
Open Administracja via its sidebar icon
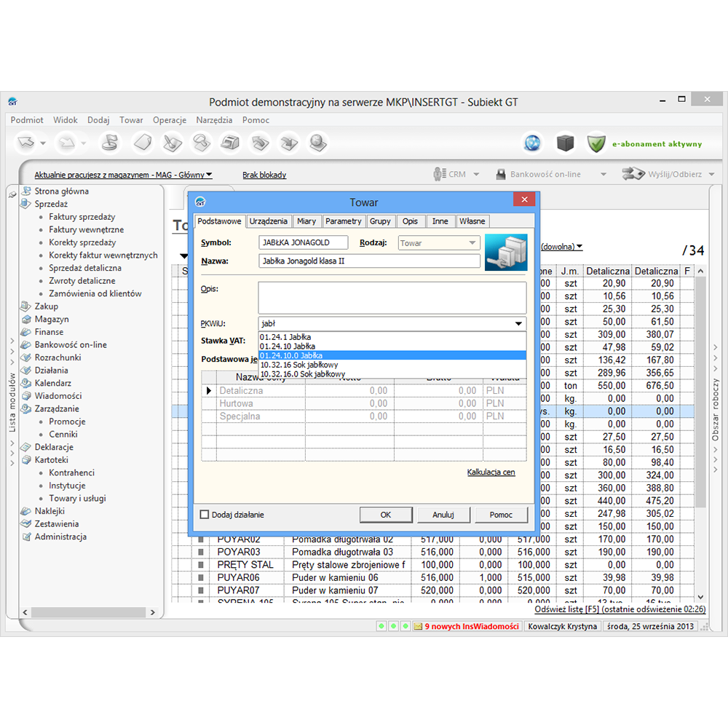point(25,537)
